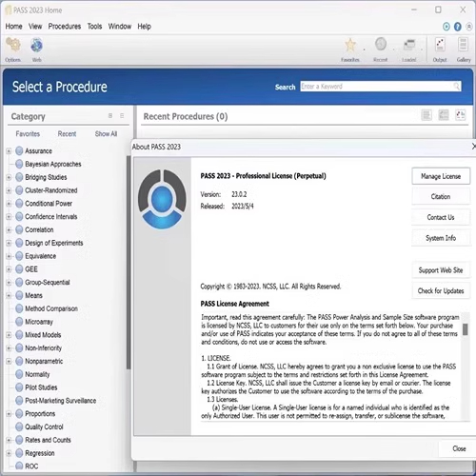This screenshot has width=476, height=476.
Task: Click the Post-Marketing Surveillance category icon
Action: point(19,401)
